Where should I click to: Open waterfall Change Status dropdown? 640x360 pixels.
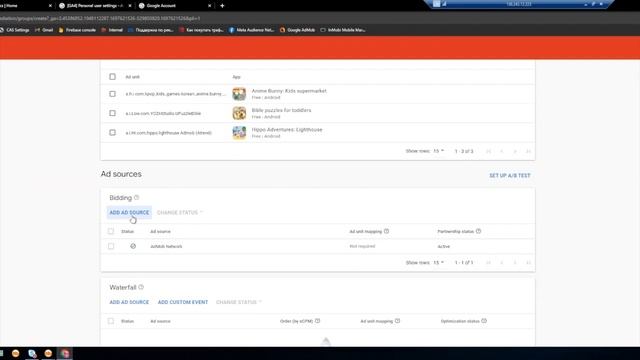click(x=239, y=302)
